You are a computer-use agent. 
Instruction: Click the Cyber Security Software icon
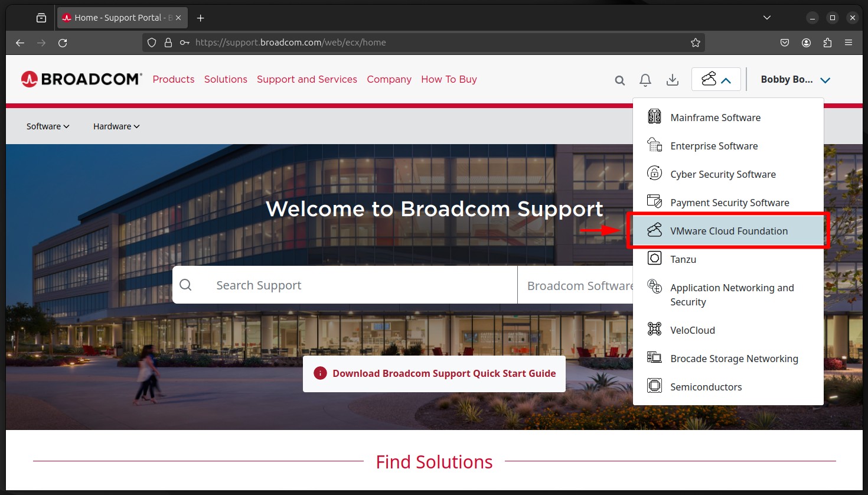[654, 173]
